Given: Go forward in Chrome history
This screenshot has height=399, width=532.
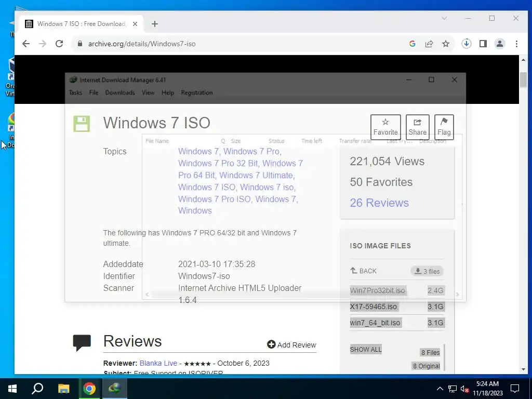Looking at the screenshot, I should tap(43, 44).
